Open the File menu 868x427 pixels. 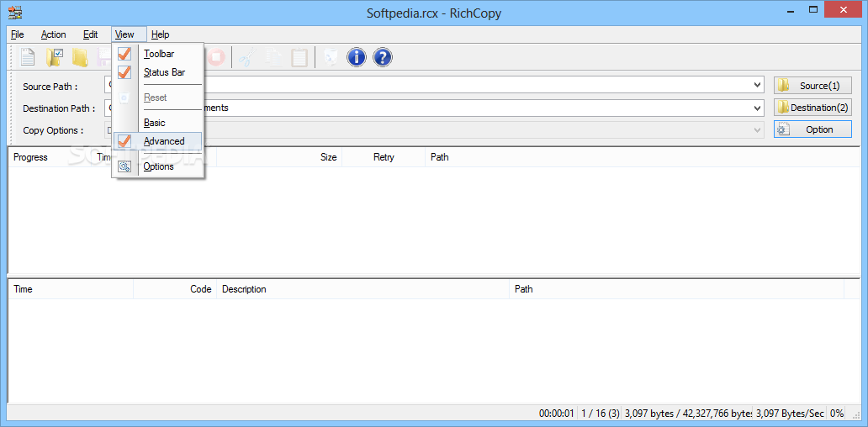[x=18, y=34]
